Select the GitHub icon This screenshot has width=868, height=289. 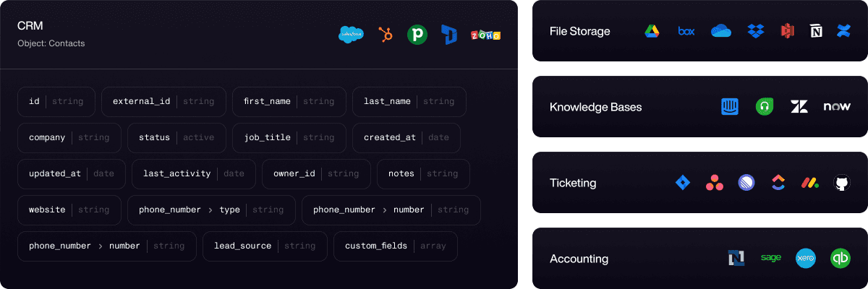841,183
